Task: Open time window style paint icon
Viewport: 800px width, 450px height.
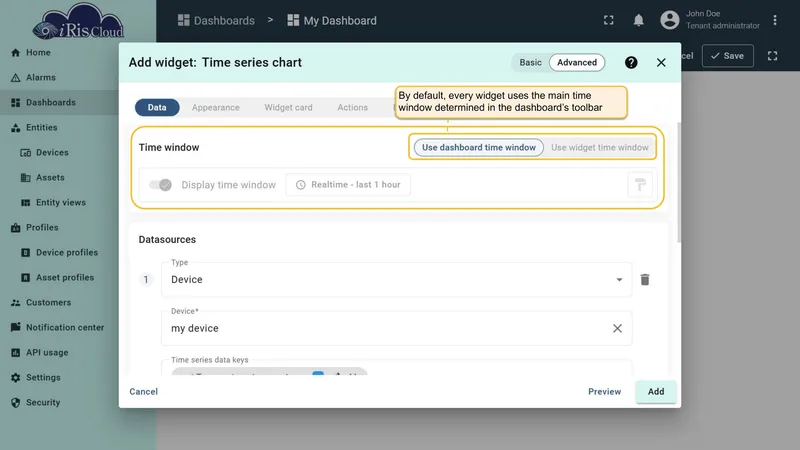Action: pos(640,185)
